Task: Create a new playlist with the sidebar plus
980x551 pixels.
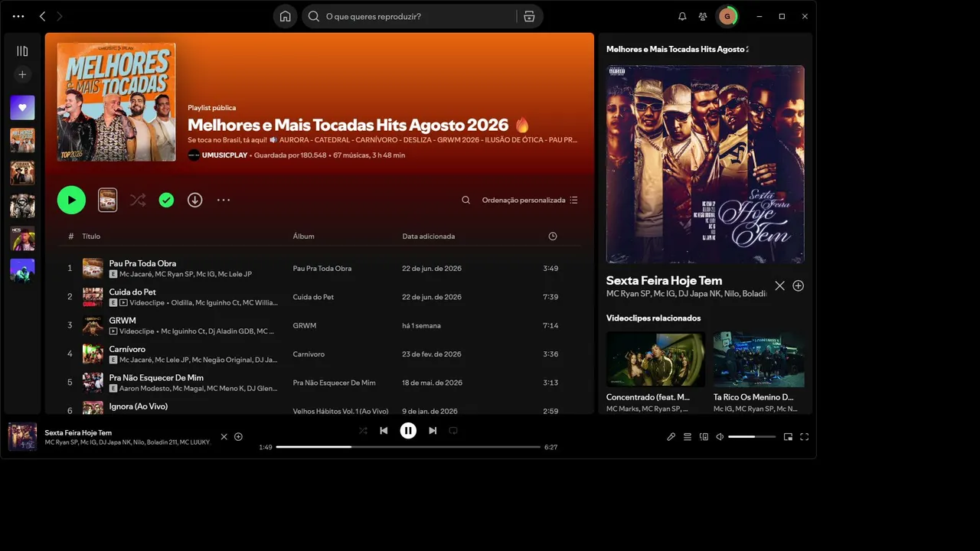Action: pyautogui.click(x=22, y=74)
